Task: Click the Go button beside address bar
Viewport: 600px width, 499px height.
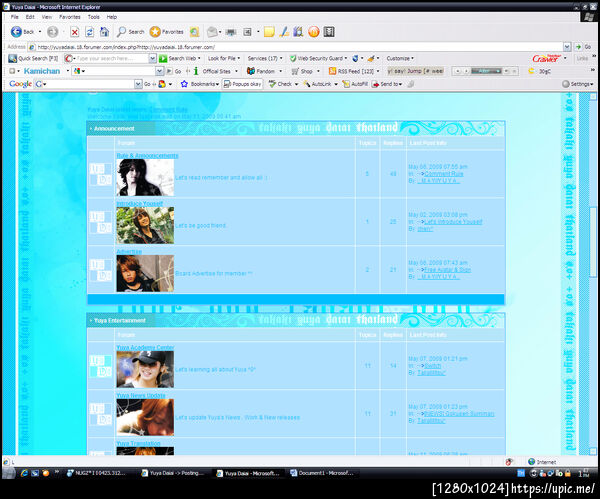Action: 584,47
